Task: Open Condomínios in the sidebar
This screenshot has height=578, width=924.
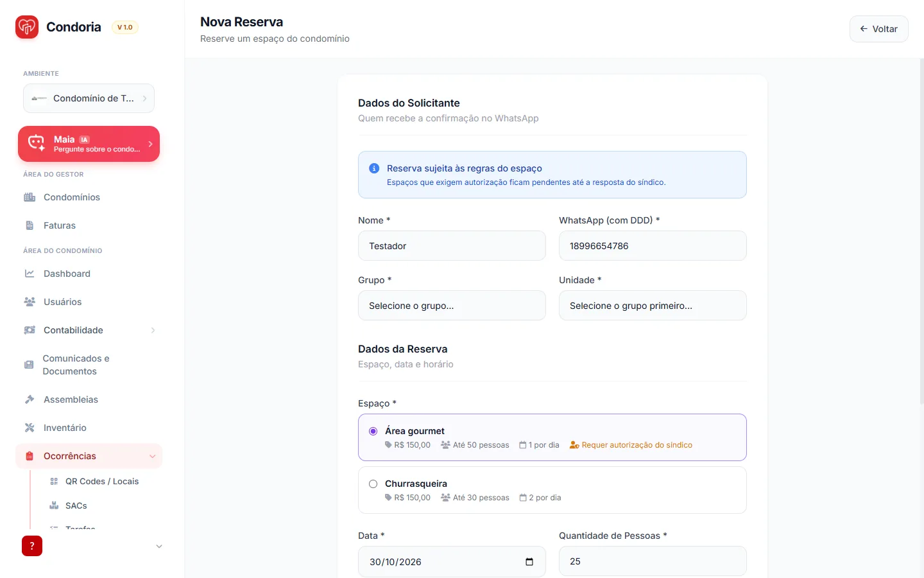Action: pos(89,197)
